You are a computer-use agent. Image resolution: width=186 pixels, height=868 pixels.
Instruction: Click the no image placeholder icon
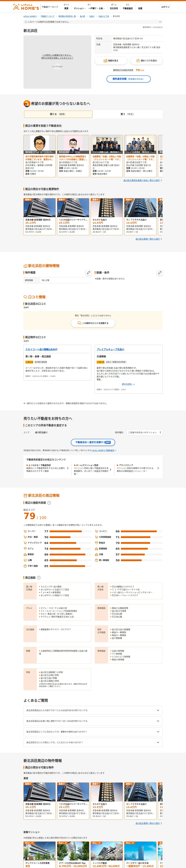[x=57, y=66]
